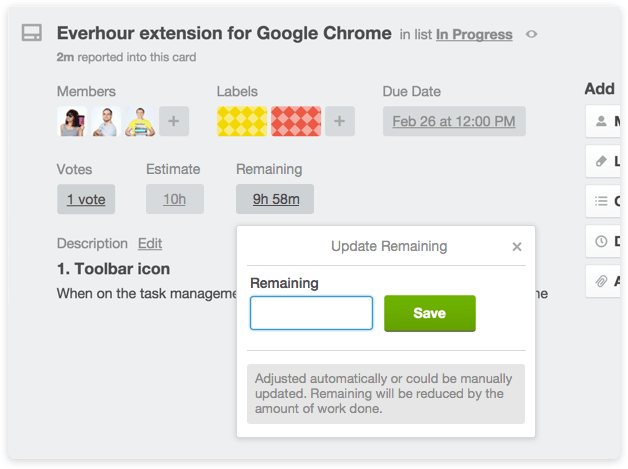
Task: Select the red label swatch
Action: point(296,121)
